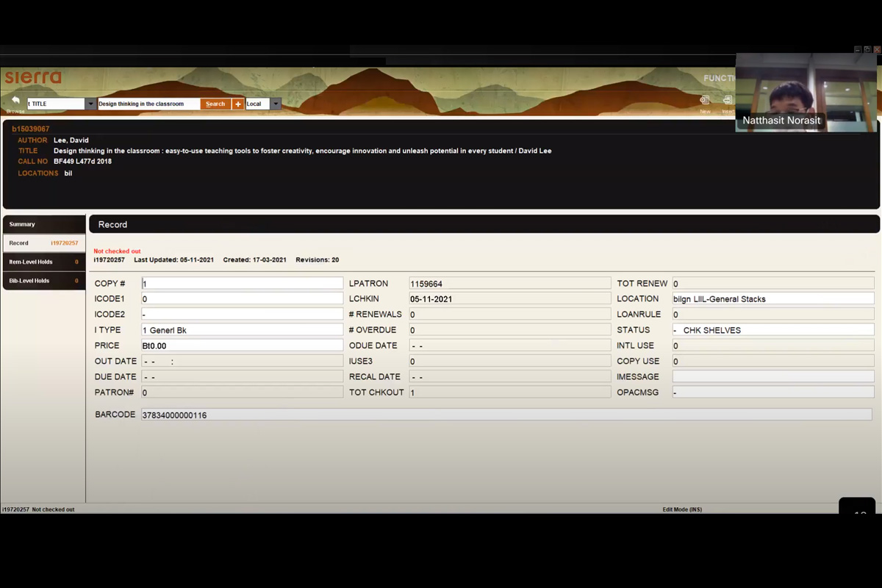The image size is (882, 588).
Task: Click the Insert icon in the toolbar
Action: point(728,101)
